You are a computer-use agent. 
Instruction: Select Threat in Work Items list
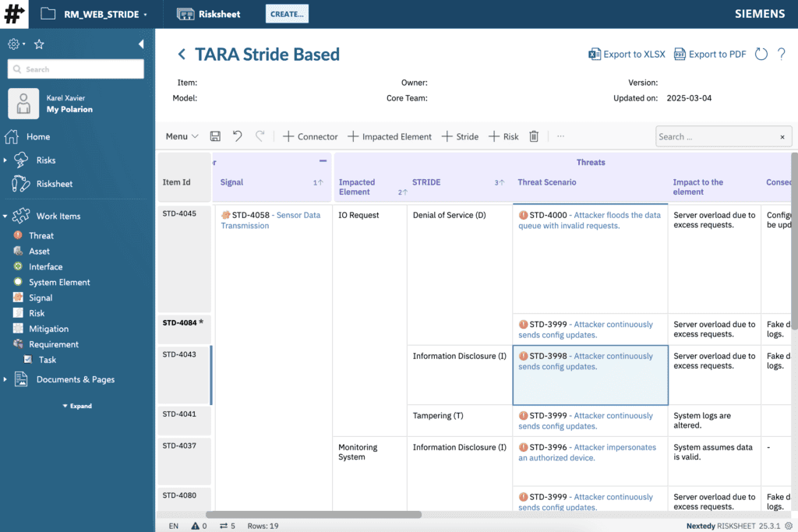(41, 235)
